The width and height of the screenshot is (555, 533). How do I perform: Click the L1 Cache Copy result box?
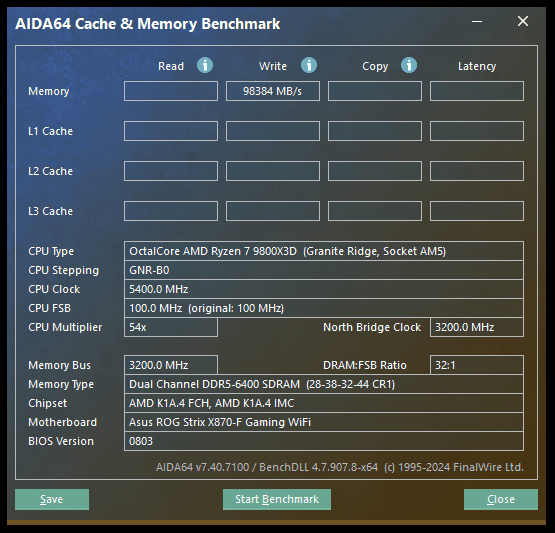[x=374, y=131]
